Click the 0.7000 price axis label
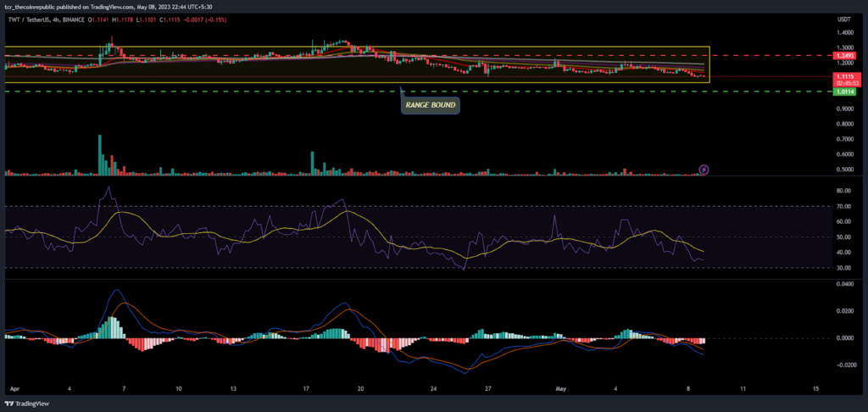The width and height of the screenshot is (868, 412). point(843,140)
